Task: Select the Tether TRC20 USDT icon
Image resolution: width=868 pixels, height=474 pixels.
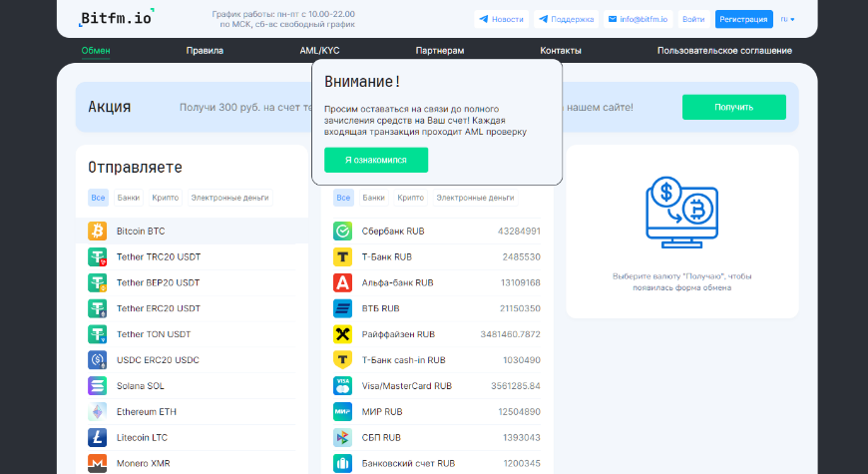Action: (98, 256)
